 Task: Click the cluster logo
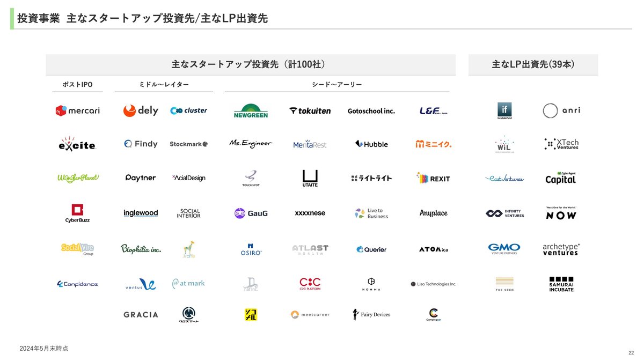(188, 110)
